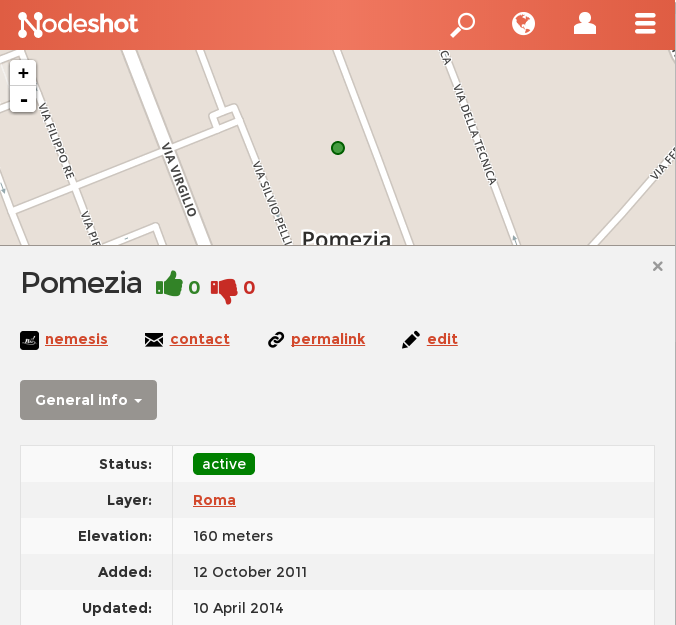Zoom out the map with minus button
The image size is (676, 625).
pyautogui.click(x=23, y=100)
